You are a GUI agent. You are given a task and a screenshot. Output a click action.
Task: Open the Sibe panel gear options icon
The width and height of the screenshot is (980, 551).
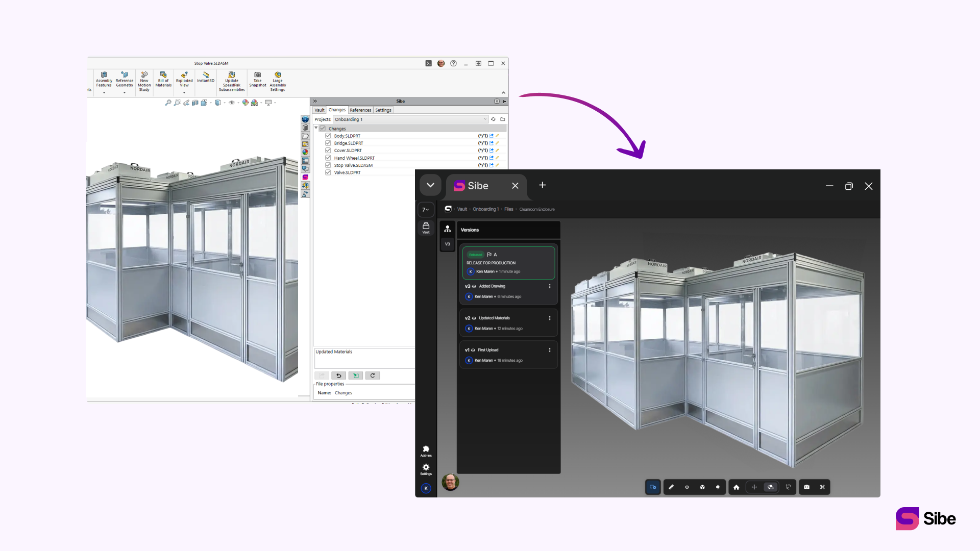coord(497,101)
